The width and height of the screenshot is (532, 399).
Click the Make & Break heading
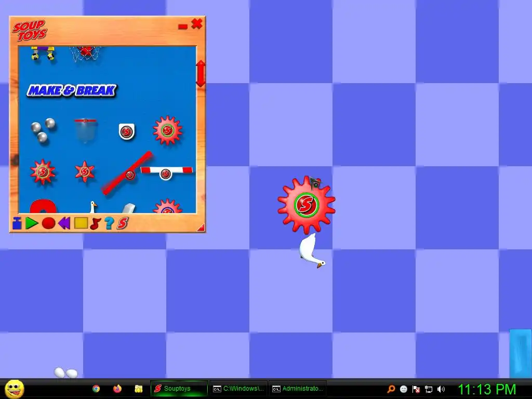pos(72,90)
